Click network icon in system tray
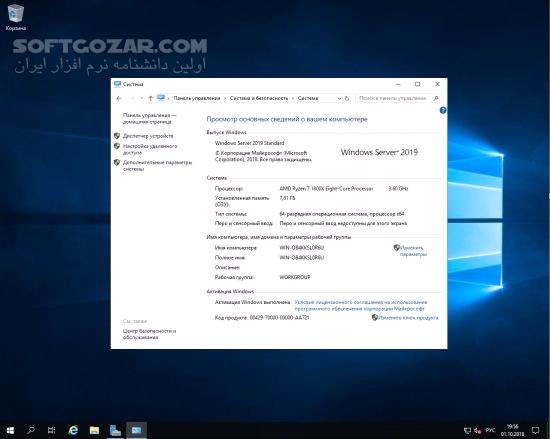The width and height of the screenshot is (550, 439). coord(468,430)
